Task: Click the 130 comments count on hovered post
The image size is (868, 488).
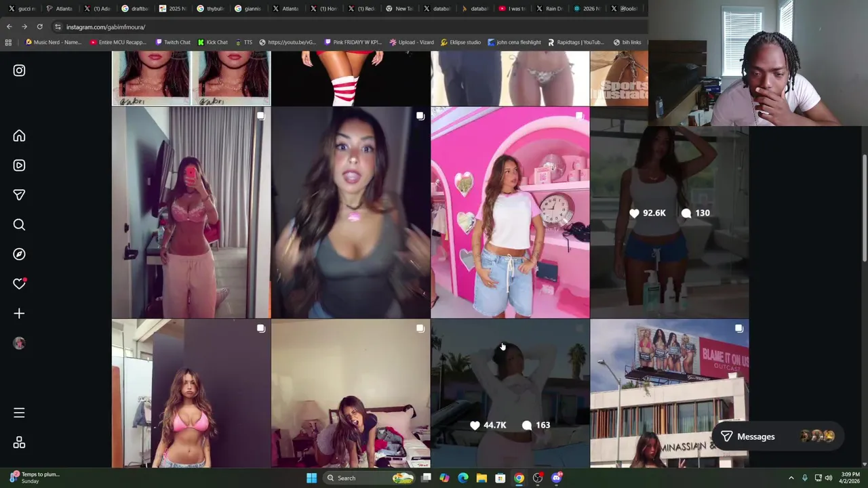Action: click(x=696, y=213)
